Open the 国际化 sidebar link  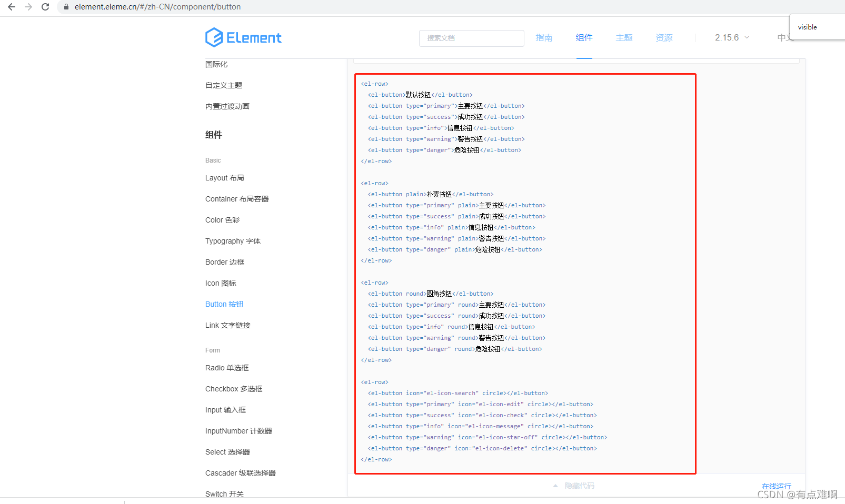click(216, 64)
